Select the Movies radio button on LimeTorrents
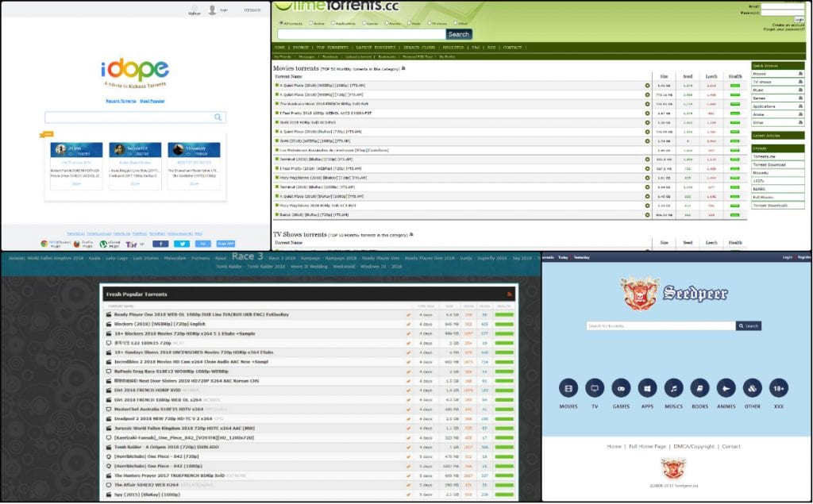Image resolution: width=813 pixels, height=504 pixels. [x=387, y=24]
